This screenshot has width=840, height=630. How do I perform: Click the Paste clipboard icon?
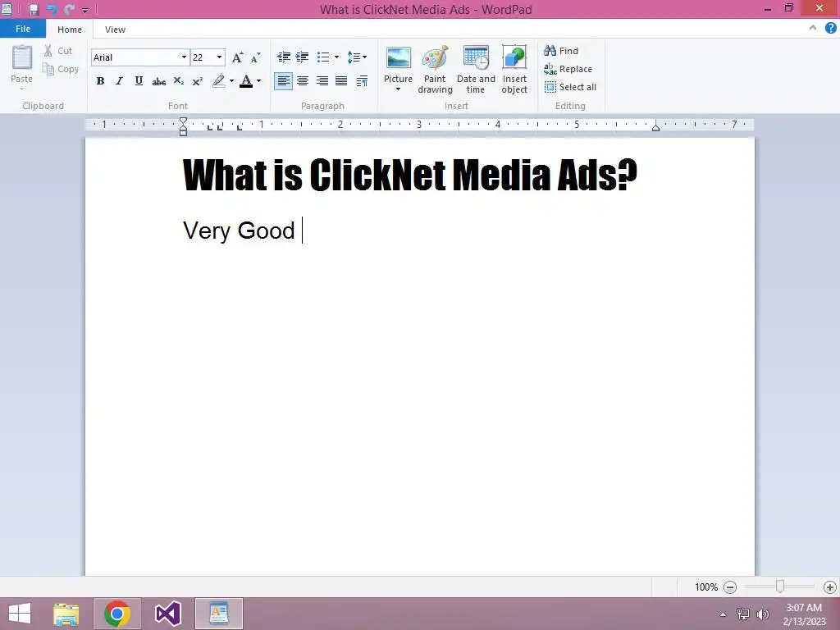[x=22, y=58]
